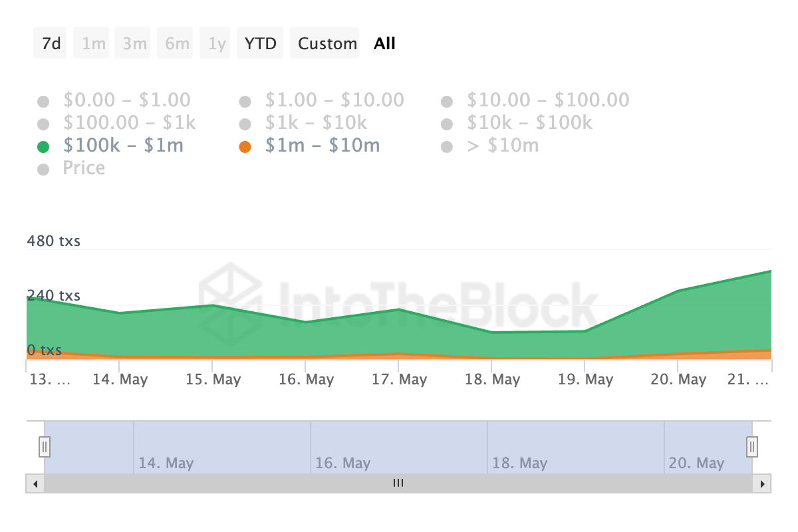798x532 pixels.
Task: Click the scrollbar right arrow
Action: click(763, 483)
